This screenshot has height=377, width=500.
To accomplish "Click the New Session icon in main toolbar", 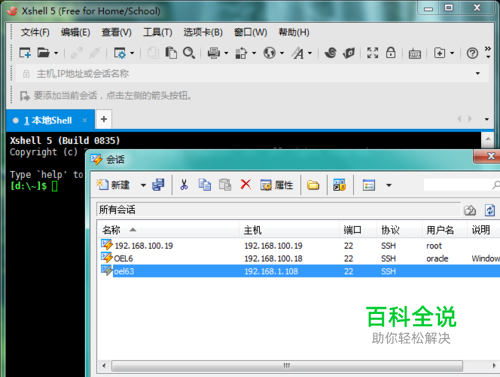I will [25, 53].
